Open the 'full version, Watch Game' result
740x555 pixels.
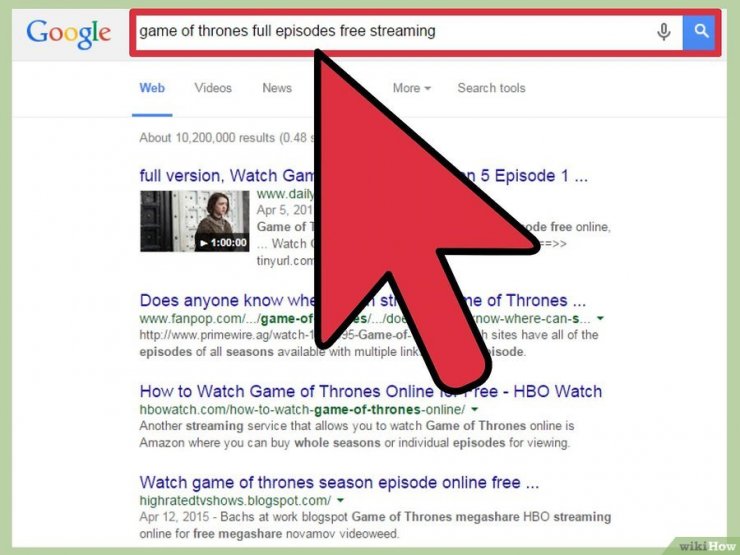(363, 176)
